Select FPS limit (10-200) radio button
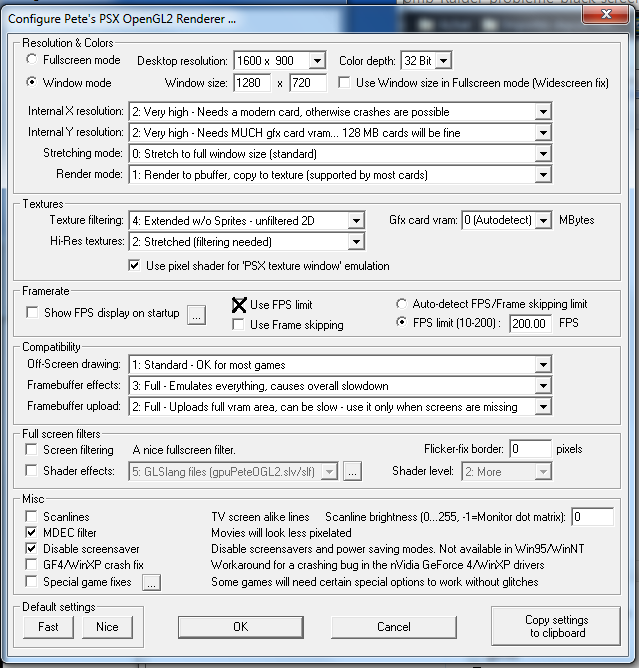 (x=401, y=322)
